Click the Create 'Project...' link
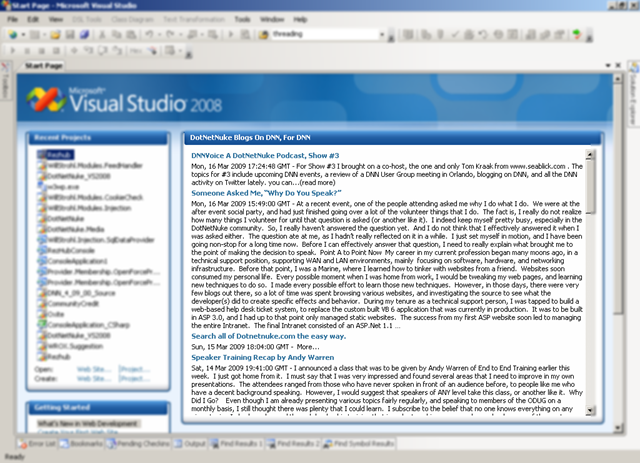 coord(135,378)
